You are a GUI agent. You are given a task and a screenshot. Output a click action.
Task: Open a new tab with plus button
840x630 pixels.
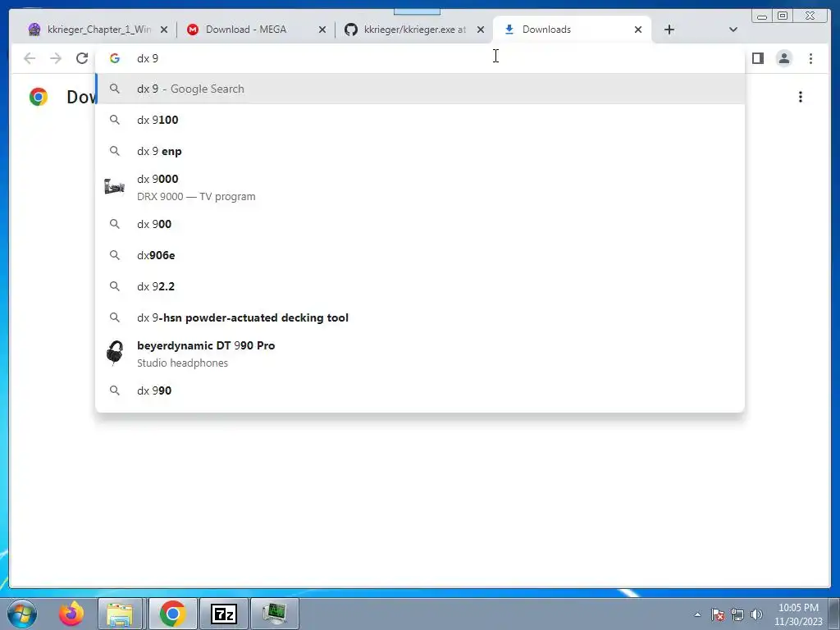pos(669,30)
